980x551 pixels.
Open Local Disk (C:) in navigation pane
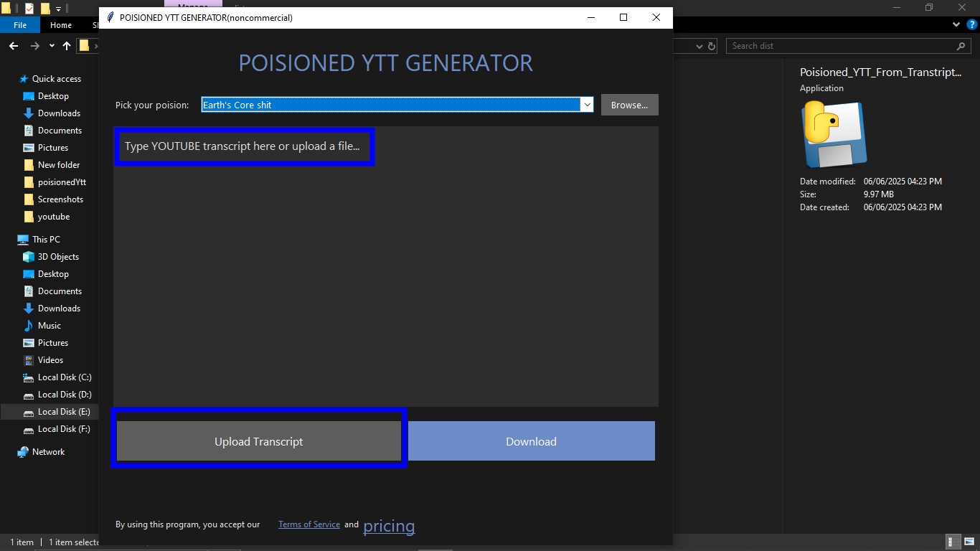click(x=65, y=377)
